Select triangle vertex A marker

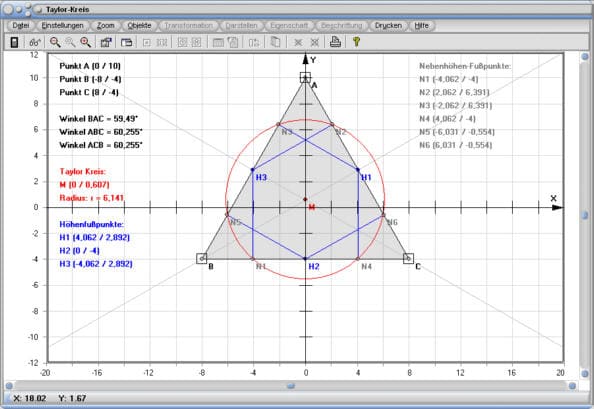point(305,78)
